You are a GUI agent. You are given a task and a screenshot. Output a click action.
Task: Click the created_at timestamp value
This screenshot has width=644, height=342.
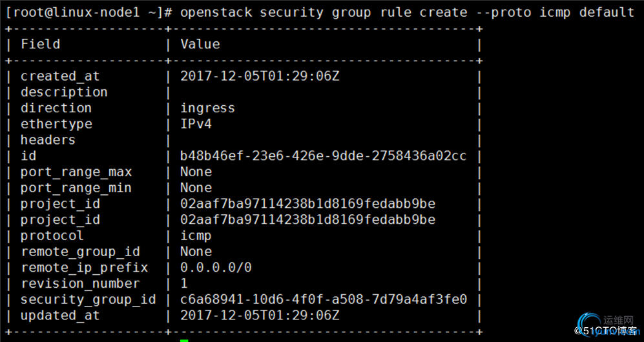pyautogui.click(x=260, y=76)
